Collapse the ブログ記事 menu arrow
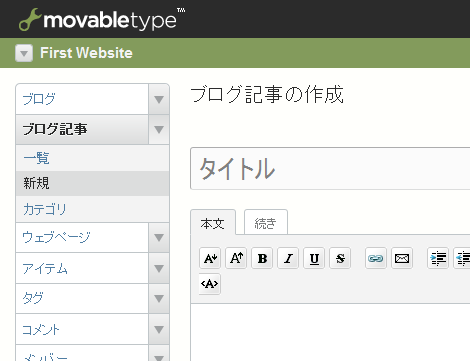 pos(159,129)
